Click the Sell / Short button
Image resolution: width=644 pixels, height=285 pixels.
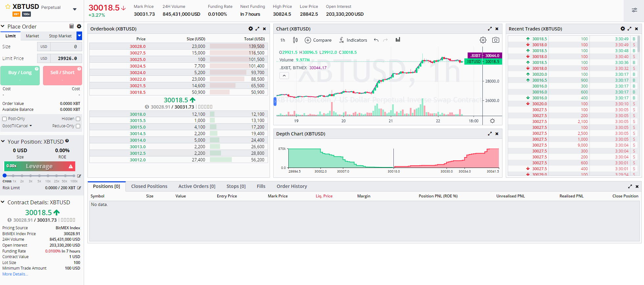tap(62, 76)
